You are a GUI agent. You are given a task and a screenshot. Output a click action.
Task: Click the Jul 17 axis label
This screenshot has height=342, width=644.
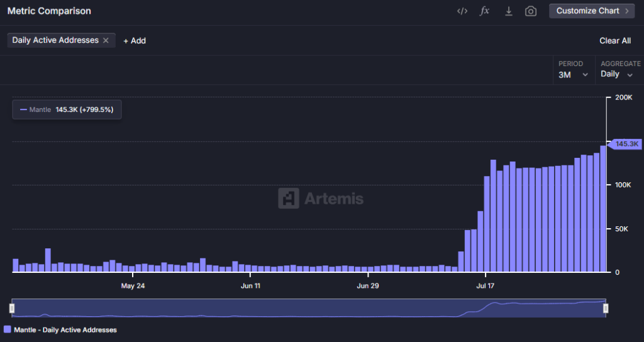pyautogui.click(x=485, y=286)
